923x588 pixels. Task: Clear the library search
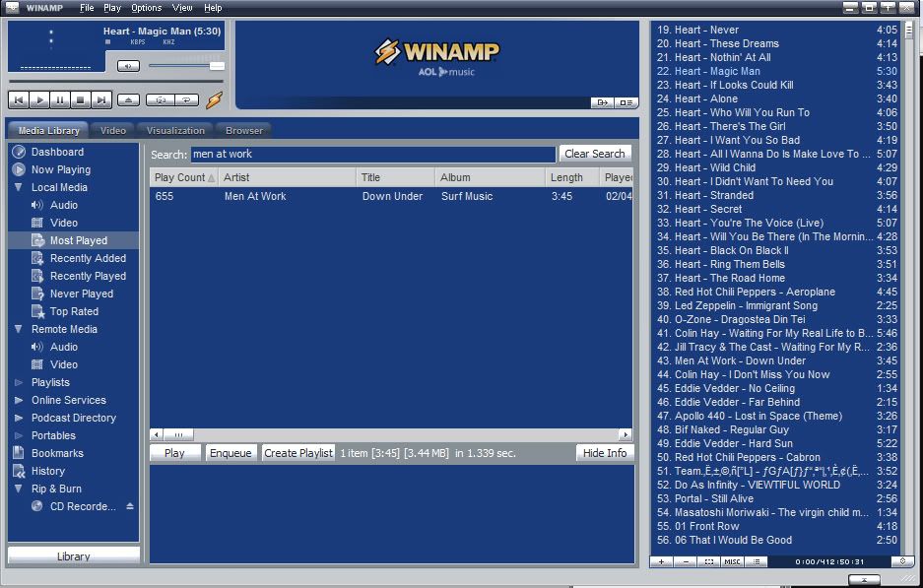click(595, 154)
